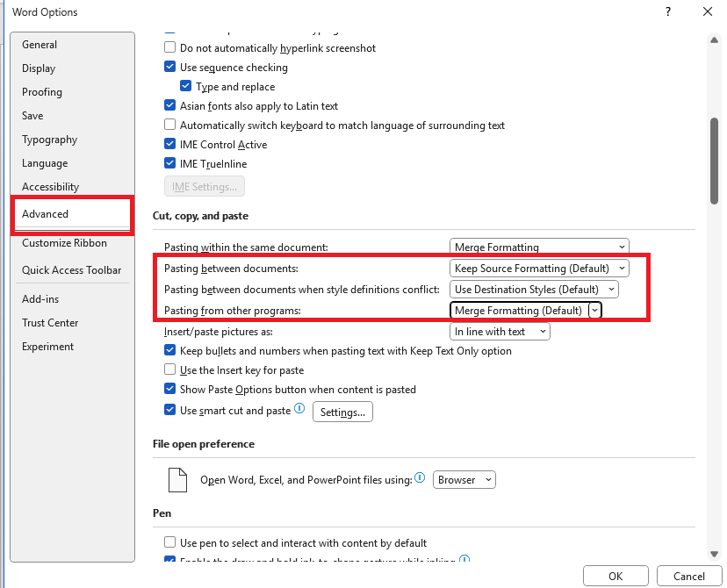Confirm changes with the OK button
Screen dimensions: 727x588
tap(615, 576)
